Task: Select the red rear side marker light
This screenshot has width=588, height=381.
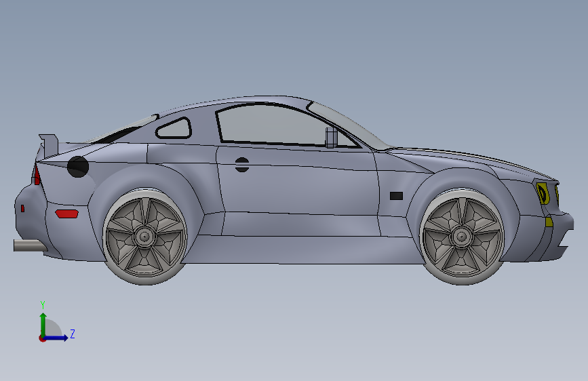Action: point(66,214)
